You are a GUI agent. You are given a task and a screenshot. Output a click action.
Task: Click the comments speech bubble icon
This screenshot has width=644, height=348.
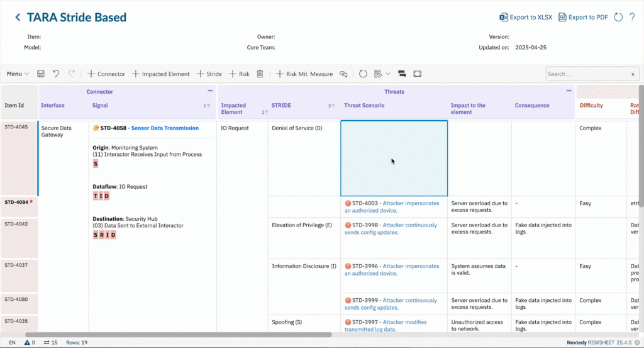tap(401, 74)
